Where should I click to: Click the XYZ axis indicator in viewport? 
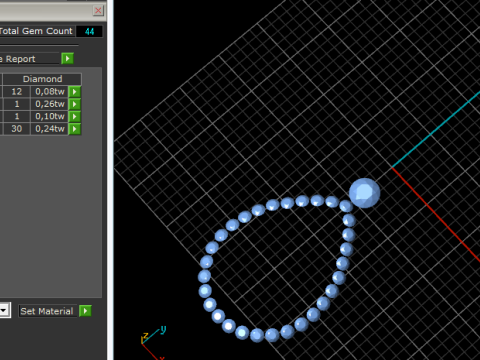tap(153, 343)
